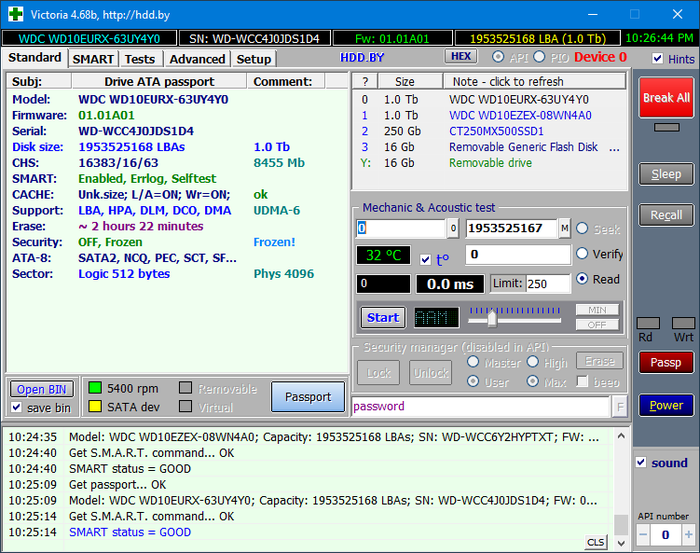The height and width of the screenshot is (553, 700).
Task: Click the Size column header
Action: [x=411, y=82]
